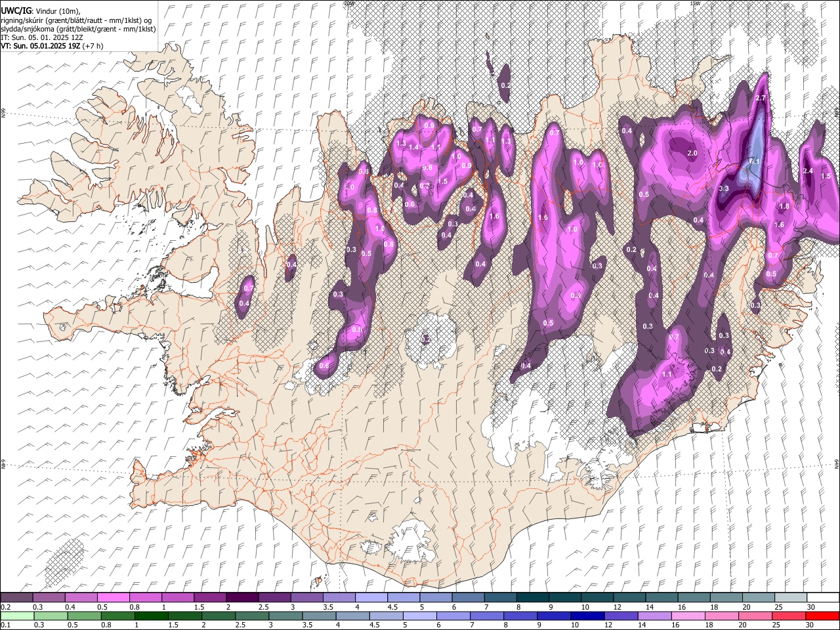
Task: Pick upper legend swatch between 25 and 30
Action: point(790,598)
